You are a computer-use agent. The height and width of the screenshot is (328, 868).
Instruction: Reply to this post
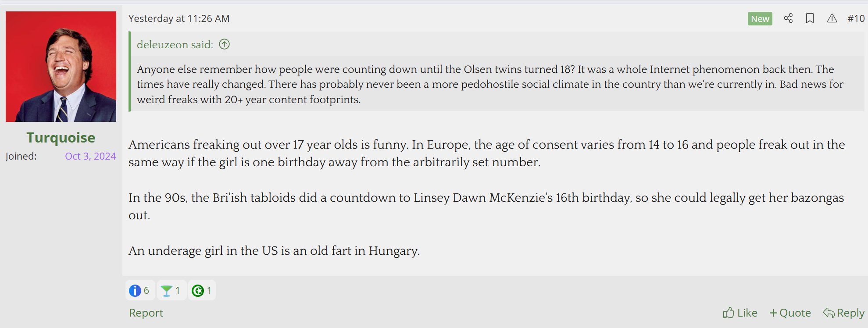point(850,313)
